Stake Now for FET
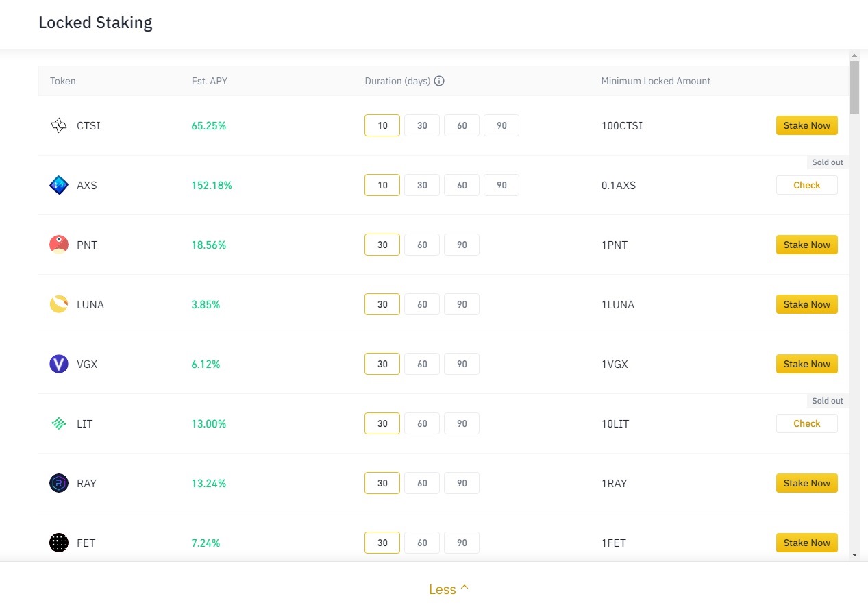 pos(807,543)
